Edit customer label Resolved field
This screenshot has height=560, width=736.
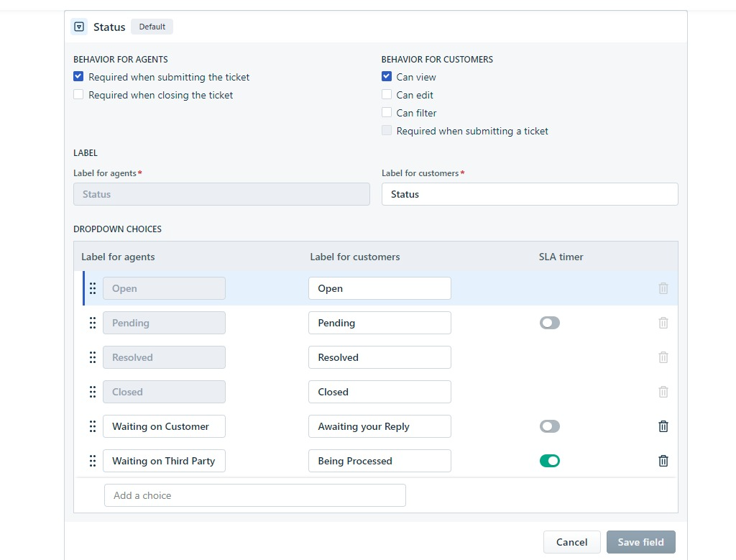click(379, 357)
